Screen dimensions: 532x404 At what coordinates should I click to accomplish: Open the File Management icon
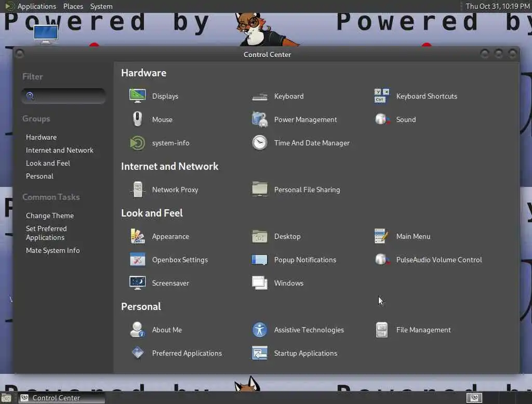[382, 330]
